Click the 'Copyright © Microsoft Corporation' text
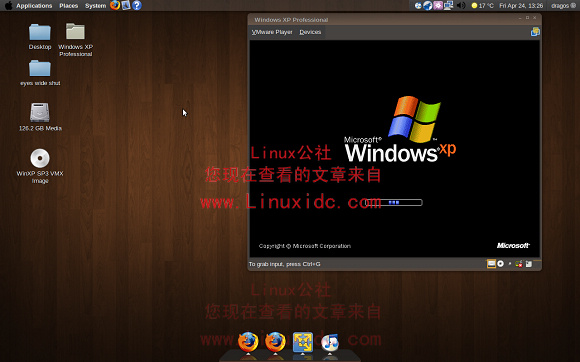Image resolution: width=580 pixels, height=362 pixels. [x=305, y=246]
